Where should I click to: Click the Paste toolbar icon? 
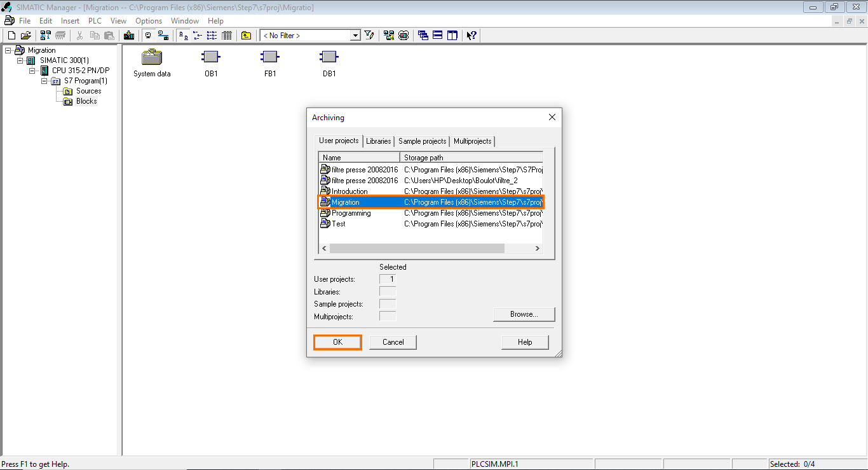(111, 36)
